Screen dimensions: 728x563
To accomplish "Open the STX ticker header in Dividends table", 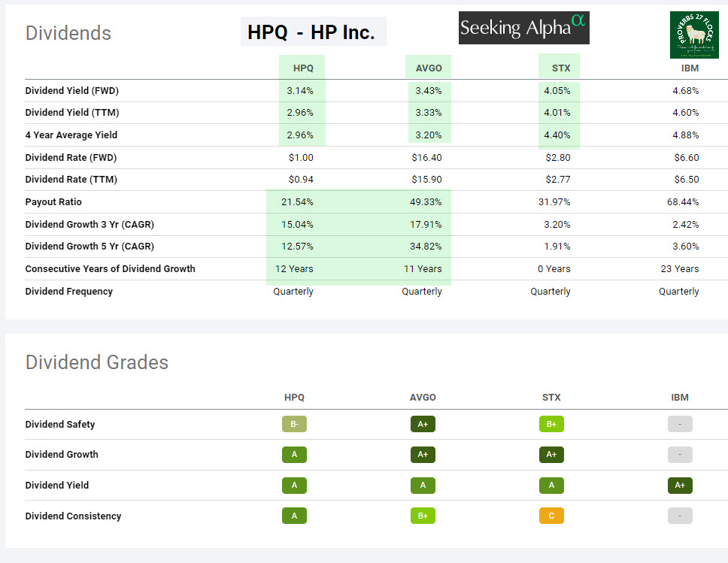I will pyautogui.click(x=561, y=68).
